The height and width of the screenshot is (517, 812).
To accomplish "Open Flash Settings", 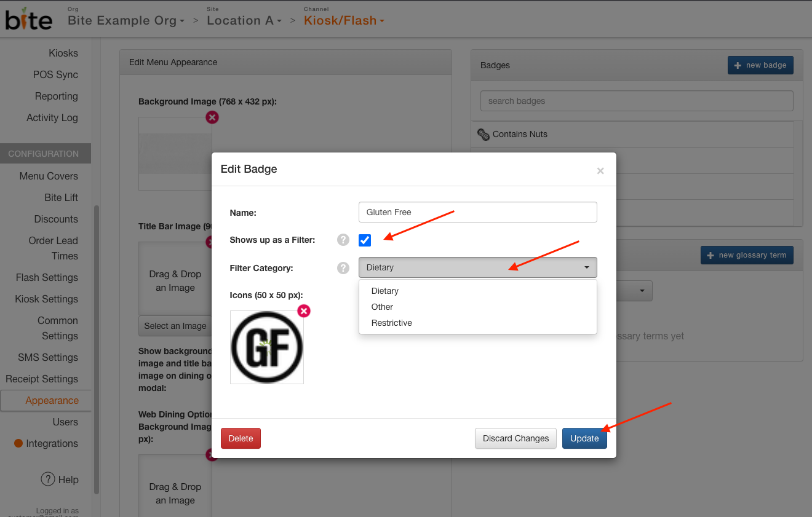I will point(47,277).
